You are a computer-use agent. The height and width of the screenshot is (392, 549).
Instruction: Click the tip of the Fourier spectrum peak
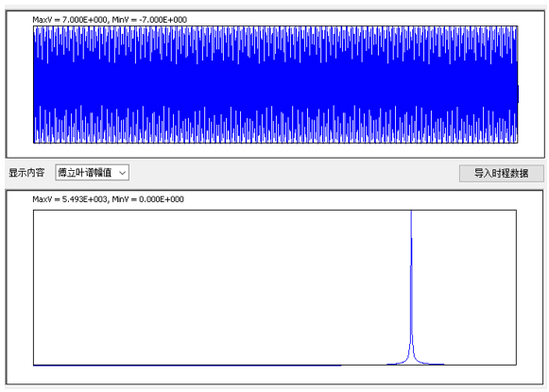click(411, 213)
